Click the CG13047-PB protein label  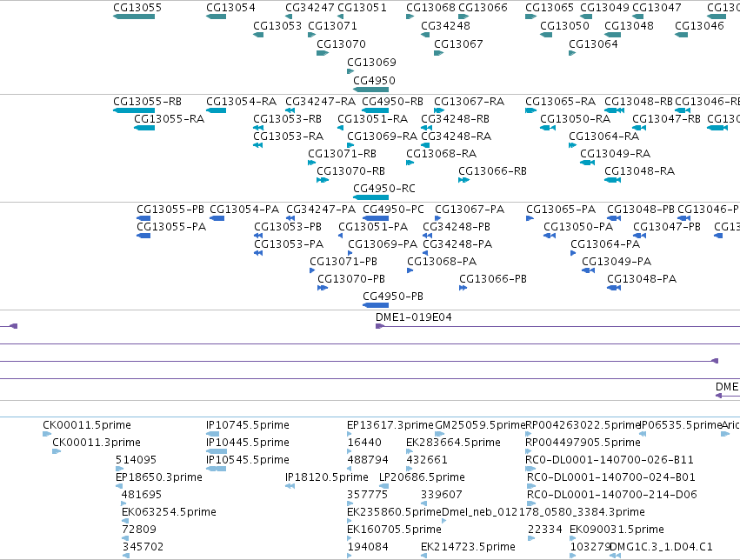[x=667, y=227]
